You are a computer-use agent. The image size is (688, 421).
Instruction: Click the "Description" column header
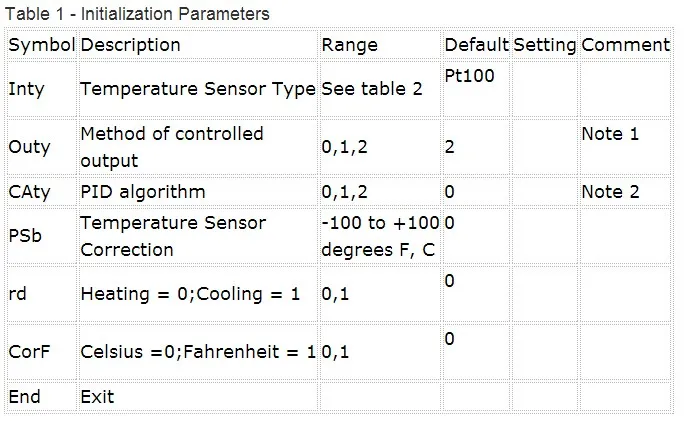point(130,45)
